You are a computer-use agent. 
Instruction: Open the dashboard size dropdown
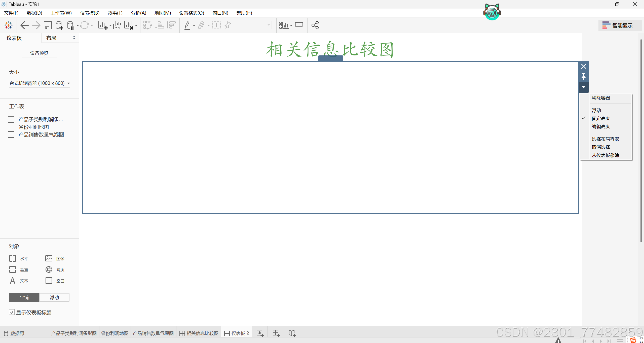(x=40, y=83)
